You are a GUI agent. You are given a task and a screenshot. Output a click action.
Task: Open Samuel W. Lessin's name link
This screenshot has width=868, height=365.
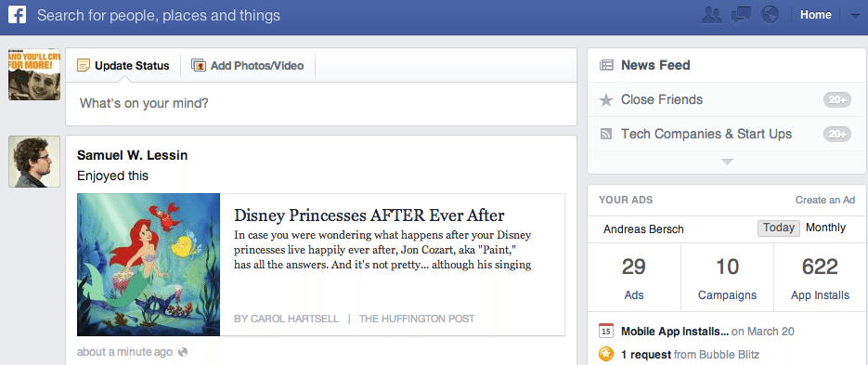pos(133,156)
